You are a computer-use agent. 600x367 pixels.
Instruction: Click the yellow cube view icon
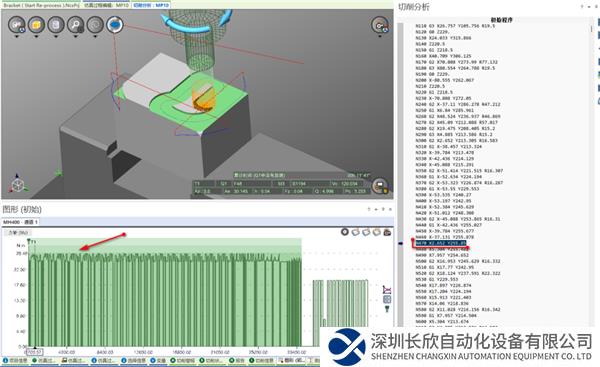click(36, 25)
